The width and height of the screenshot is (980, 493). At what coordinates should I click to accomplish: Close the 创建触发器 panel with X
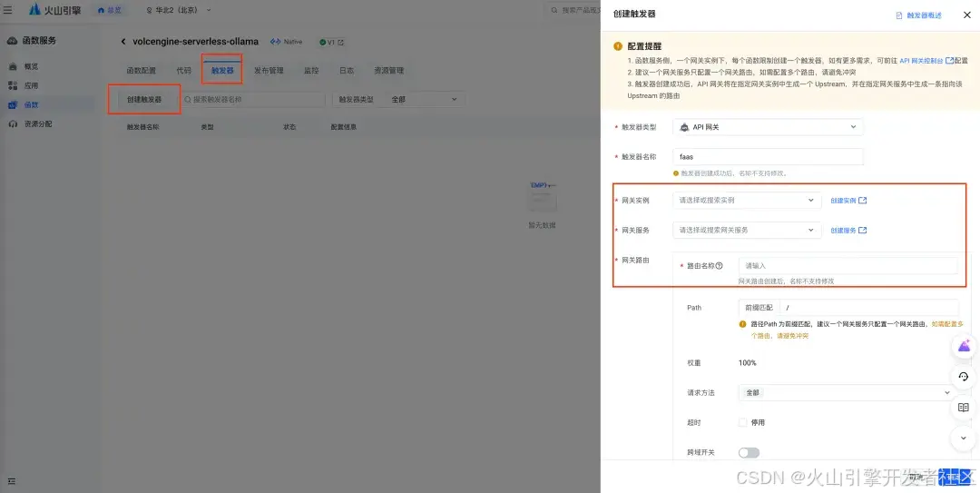click(x=966, y=15)
